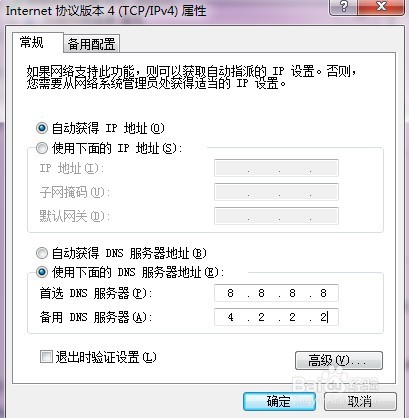This screenshot has height=418, width=409.
Task: Select 自动获得 IP 地址 radio option
Action: click(x=42, y=128)
